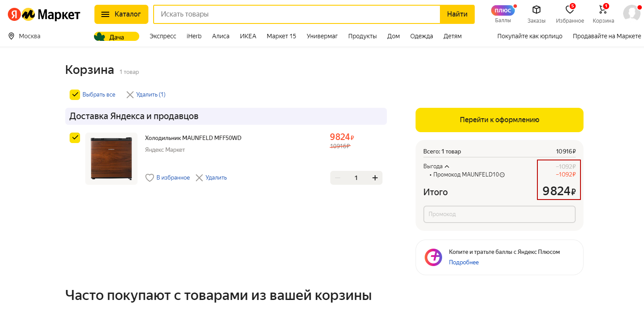Image resolution: width=644 pixels, height=323 pixels.
Task: Click 'Перейти к оформлению' checkout button
Action: tap(499, 120)
